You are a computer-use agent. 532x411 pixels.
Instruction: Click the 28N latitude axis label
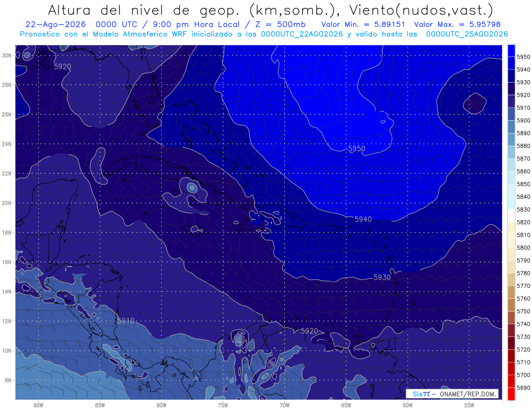[7, 85]
